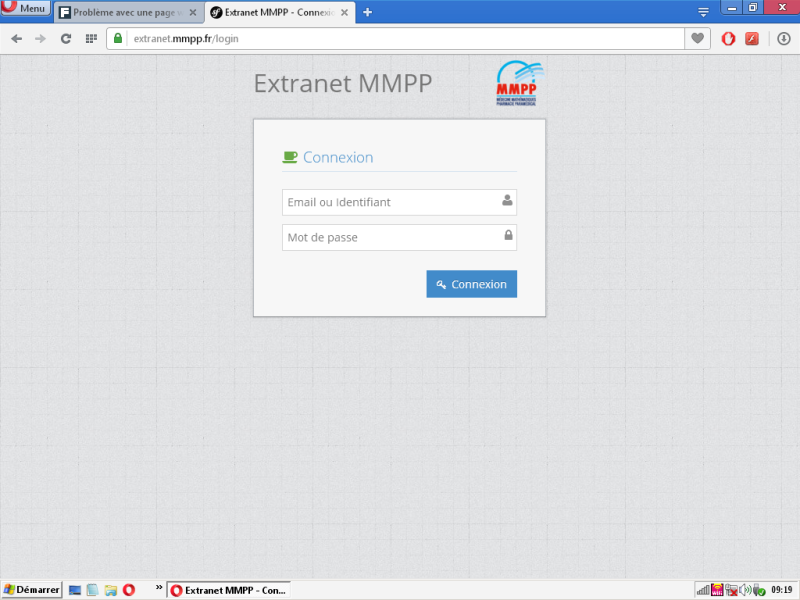Viewport: 800px width, 600px height.
Task: Click the padlock icon in the password field
Action: pos(508,235)
